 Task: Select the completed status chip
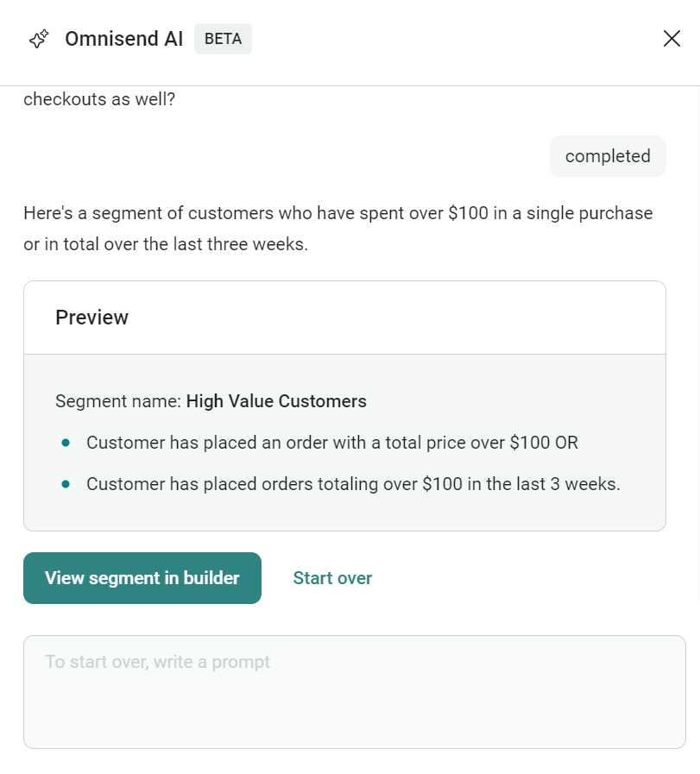607,156
